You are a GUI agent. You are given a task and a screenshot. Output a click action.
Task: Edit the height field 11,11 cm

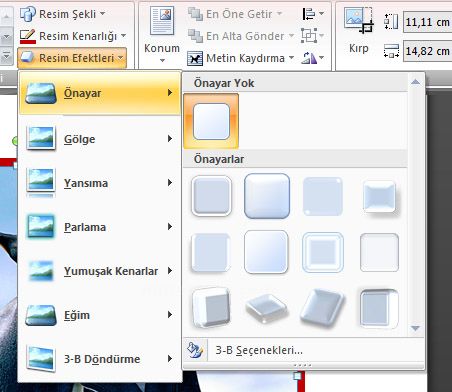427,23
